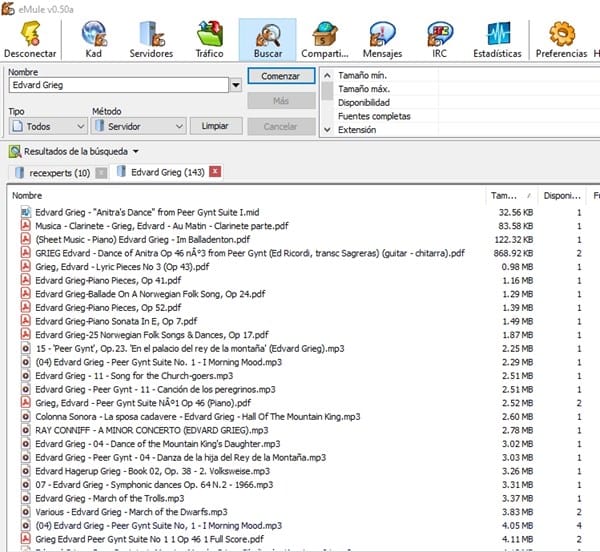Select Canción de los peregrinos.mp3
This screenshot has height=552, width=600.
click(x=155, y=389)
